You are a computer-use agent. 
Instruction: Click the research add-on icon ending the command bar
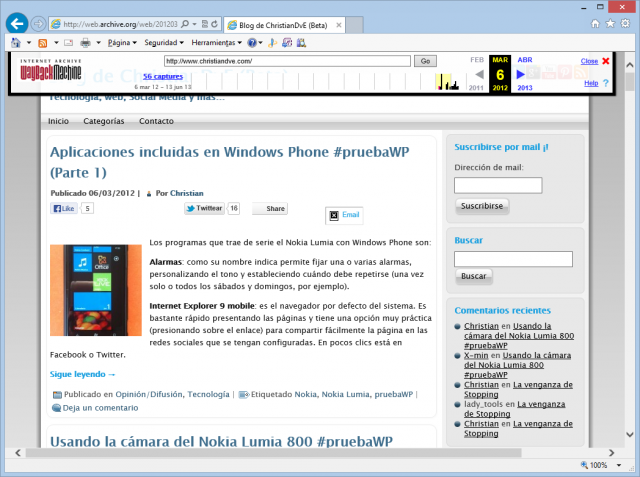click(x=302, y=42)
